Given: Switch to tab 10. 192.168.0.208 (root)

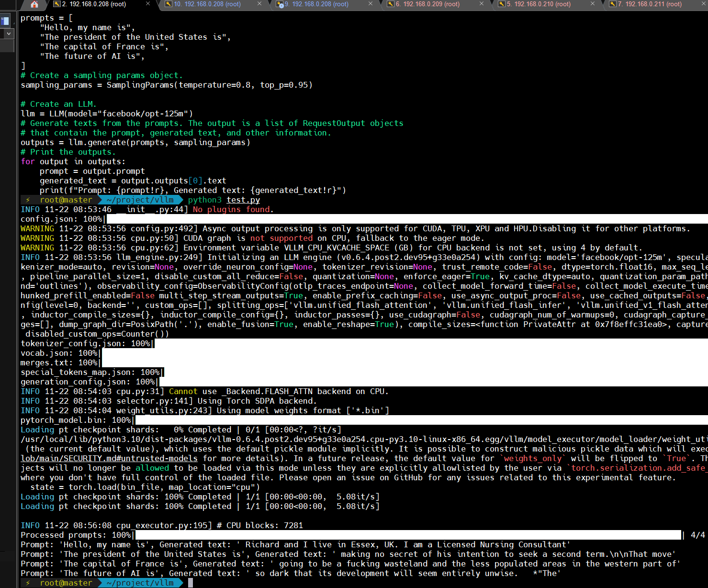Looking at the screenshot, I should point(207,4).
